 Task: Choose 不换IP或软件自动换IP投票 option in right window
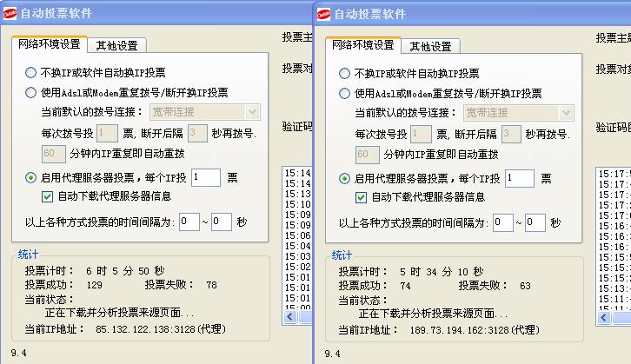(345, 74)
